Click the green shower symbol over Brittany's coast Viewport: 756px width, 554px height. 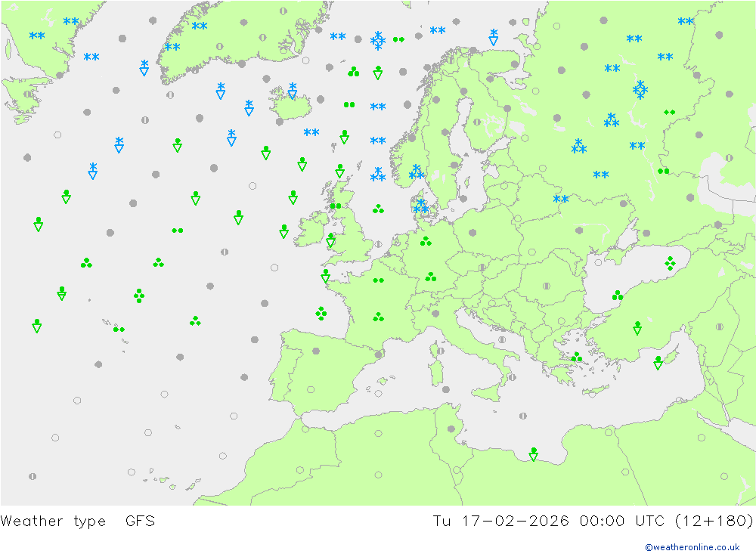coord(325,277)
